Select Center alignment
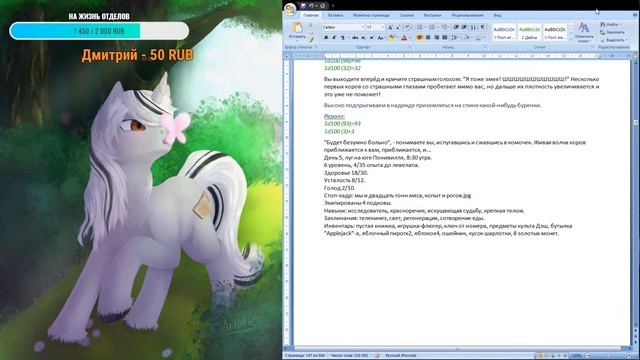Screen dimensions: 640x360 click(428, 38)
